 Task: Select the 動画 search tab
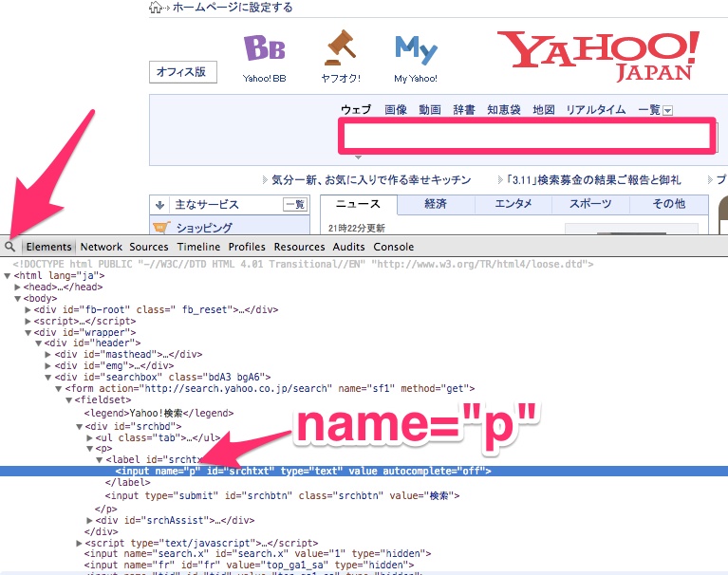(x=430, y=109)
